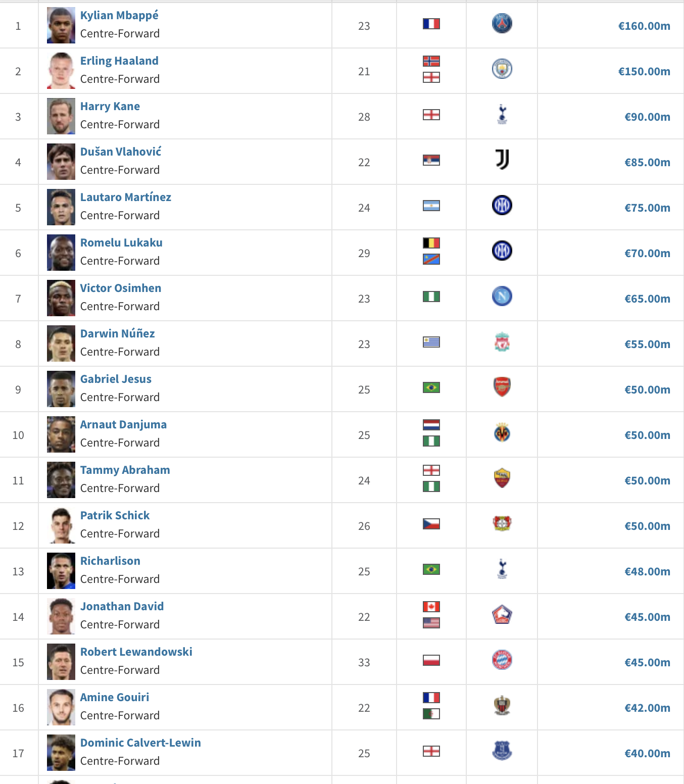This screenshot has height=784, width=684.
Task: Click the AS Roma club crest
Action: click(x=502, y=478)
